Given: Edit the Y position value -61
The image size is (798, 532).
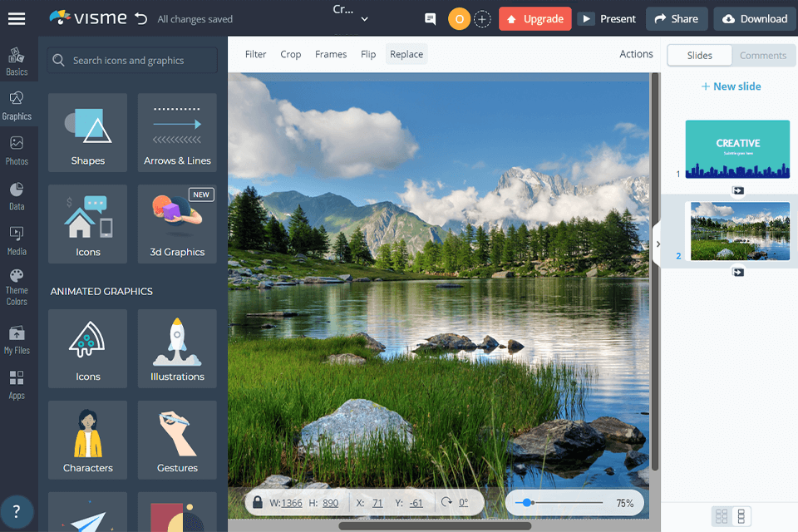Looking at the screenshot, I should point(416,503).
